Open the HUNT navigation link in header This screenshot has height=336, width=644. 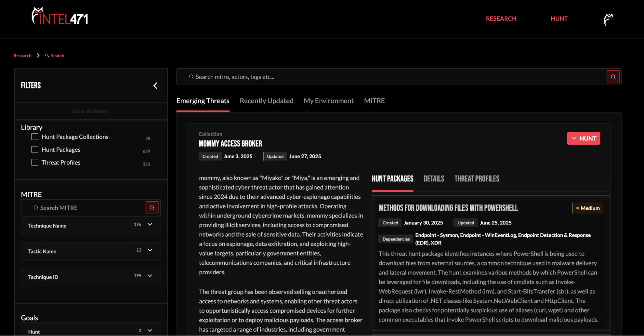(559, 19)
